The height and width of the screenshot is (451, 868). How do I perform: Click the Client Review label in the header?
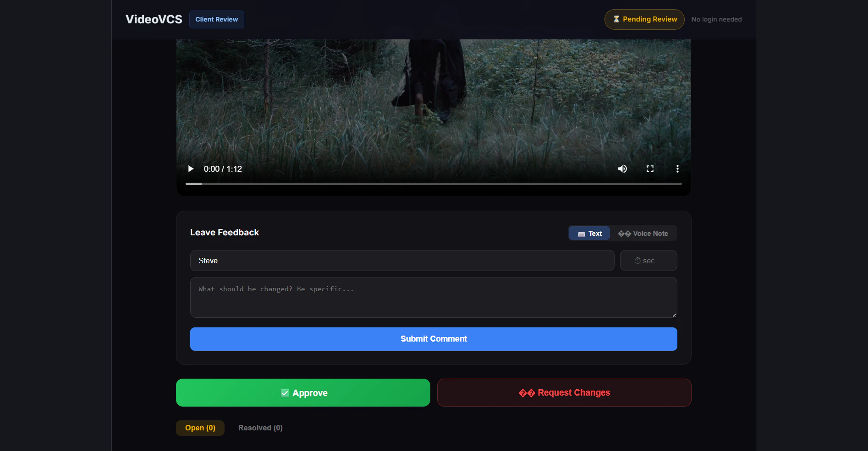pyautogui.click(x=216, y=19)
